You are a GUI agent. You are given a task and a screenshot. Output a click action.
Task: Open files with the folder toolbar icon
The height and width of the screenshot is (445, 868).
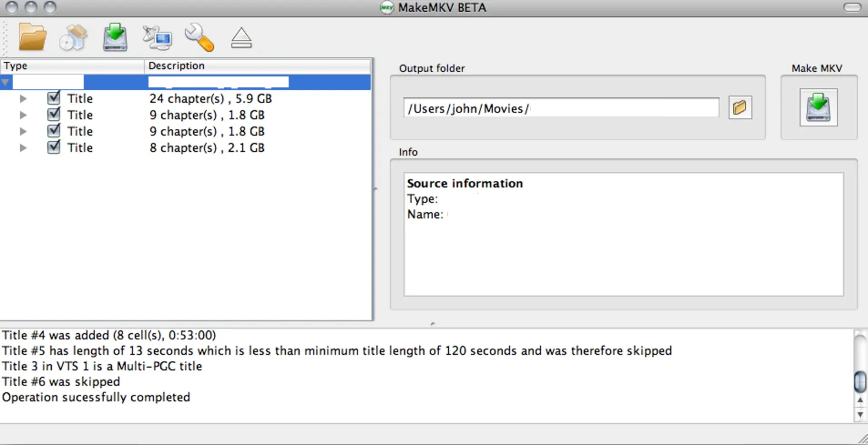click(32, 37)
